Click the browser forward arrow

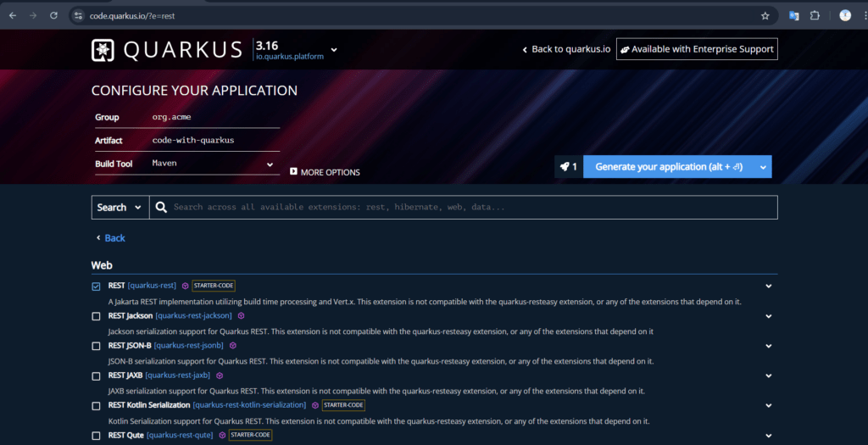point(33,15)
